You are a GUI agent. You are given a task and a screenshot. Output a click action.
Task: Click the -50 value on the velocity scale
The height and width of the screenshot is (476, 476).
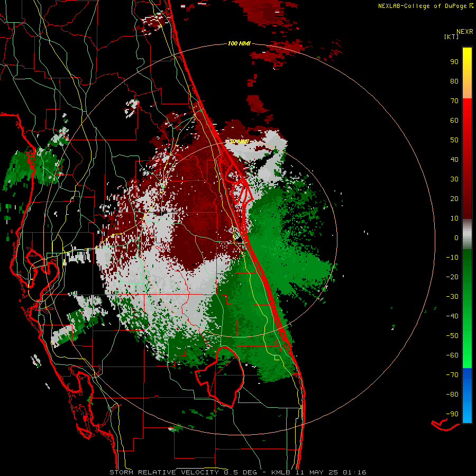click(x=452, y=336)
